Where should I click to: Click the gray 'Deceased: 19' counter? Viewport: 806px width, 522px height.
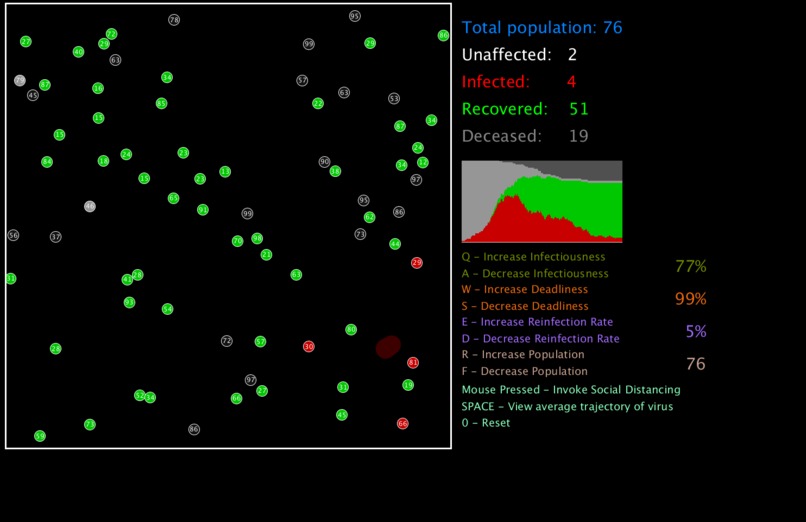point(525,136)
